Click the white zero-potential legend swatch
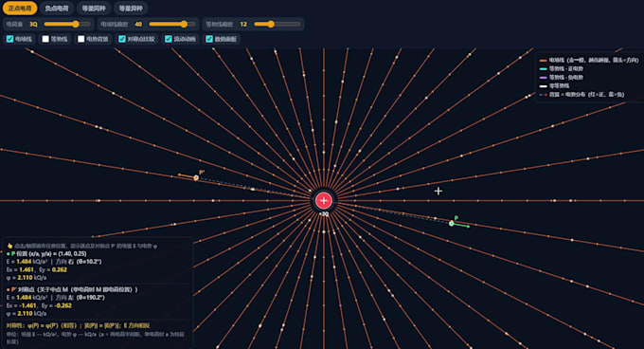This screenshot has width=644, height=349. (544, 86)
